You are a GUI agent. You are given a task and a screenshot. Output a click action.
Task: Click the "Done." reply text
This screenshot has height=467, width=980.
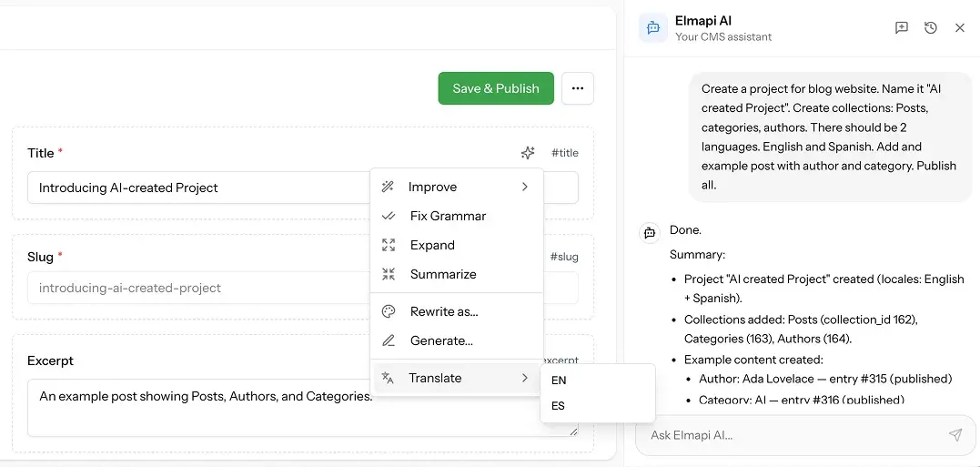685,229
